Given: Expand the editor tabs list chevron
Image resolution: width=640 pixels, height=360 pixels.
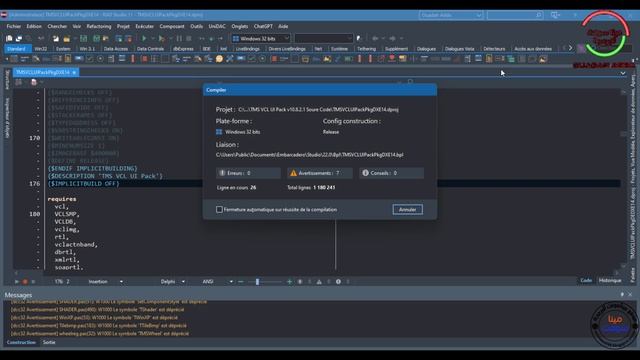Looking at the screenshot, I should 623,73.
